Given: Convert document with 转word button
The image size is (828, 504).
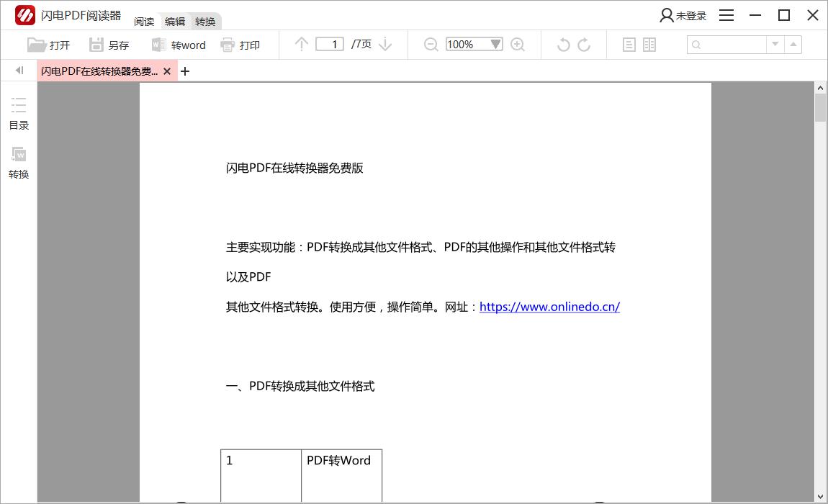Looking at the screenshot, I should pos(179,45).
